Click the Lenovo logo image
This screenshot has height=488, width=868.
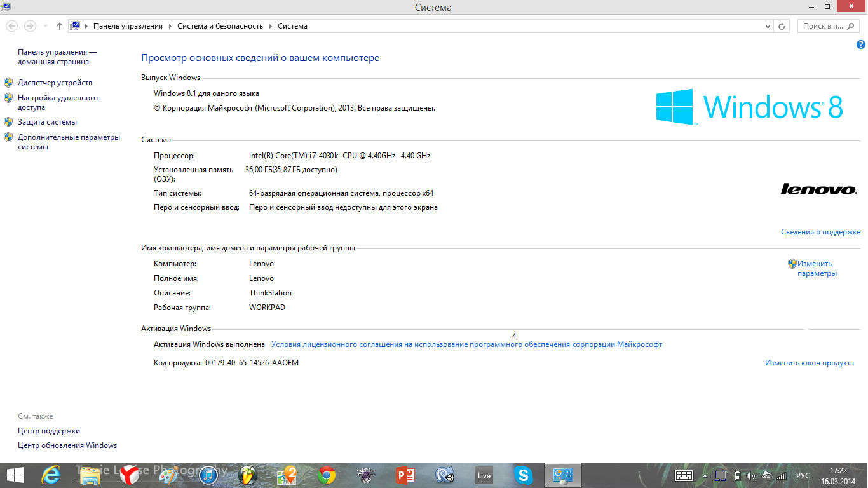point(819,189)
